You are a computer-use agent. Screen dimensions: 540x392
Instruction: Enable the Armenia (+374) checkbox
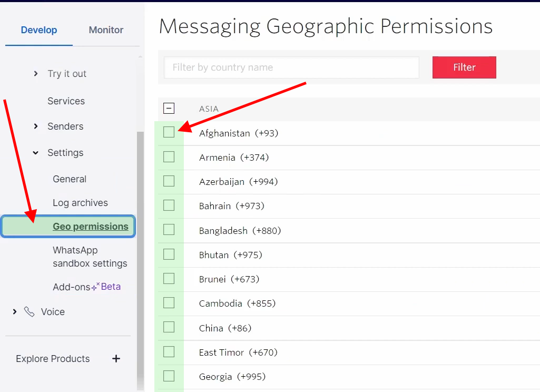169,157
